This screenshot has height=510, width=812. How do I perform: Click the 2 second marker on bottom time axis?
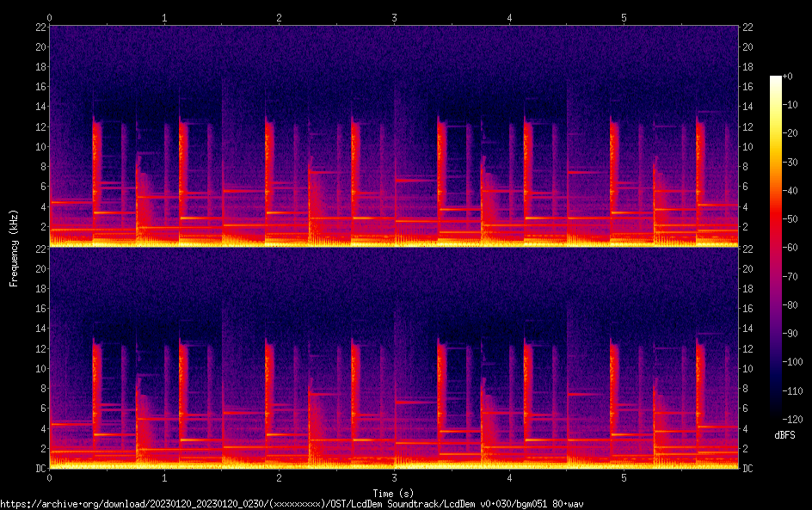pyautogui.click(x=280, y=477)
